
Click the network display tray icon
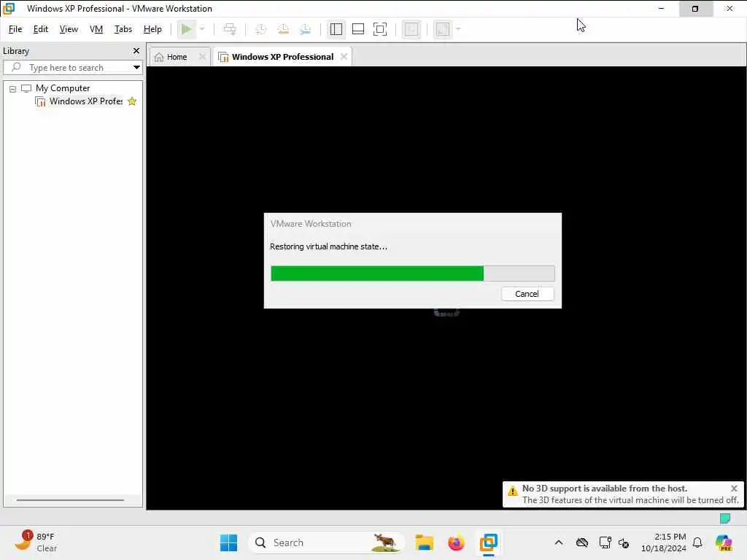(605, 542)
